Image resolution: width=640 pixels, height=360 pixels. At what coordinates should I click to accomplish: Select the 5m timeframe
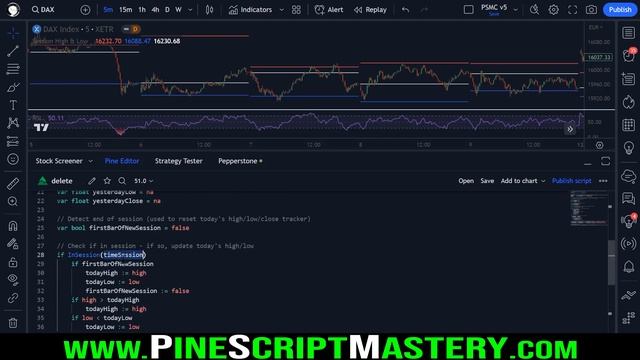(108, 10)
